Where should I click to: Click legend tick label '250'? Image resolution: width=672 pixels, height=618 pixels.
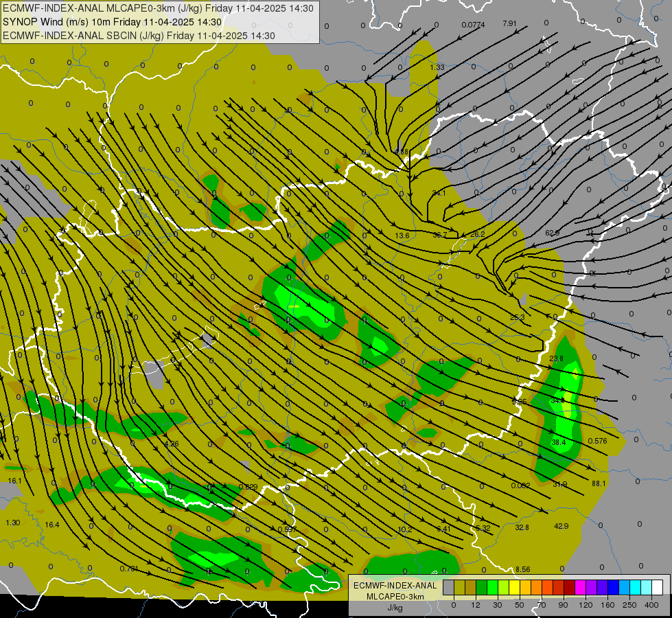click(x=629, y=605)
